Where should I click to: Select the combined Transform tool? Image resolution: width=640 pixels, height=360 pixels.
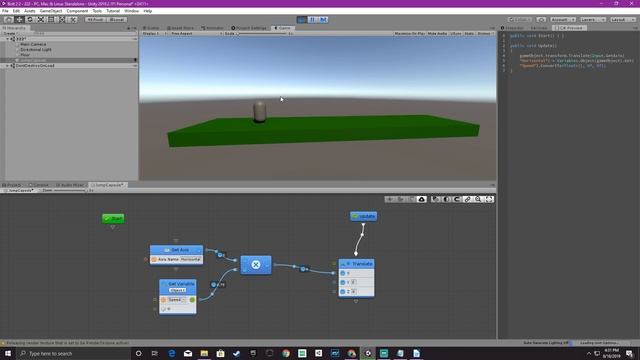click(62, 20)
